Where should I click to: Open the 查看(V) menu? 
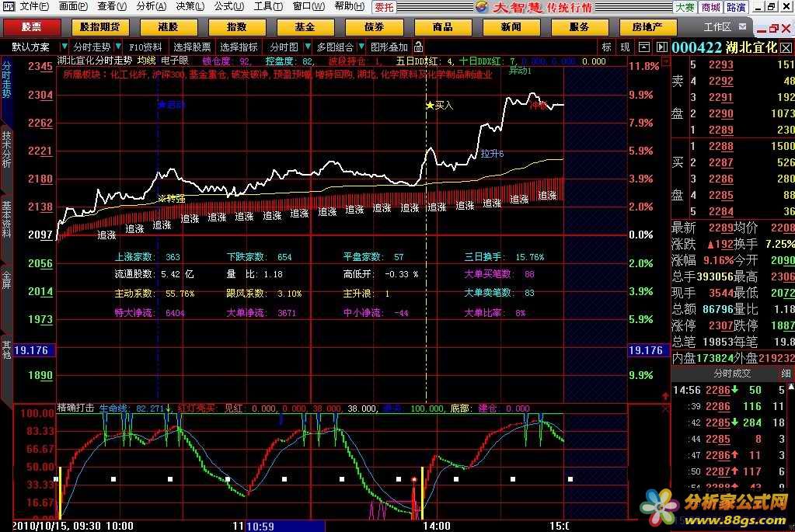coord(112,6)
